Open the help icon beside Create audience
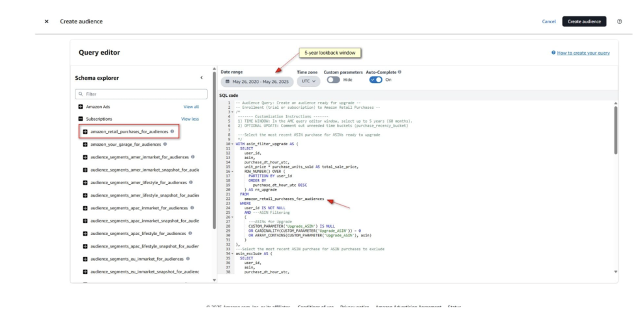Screen dimensions: 644x313 619,21
